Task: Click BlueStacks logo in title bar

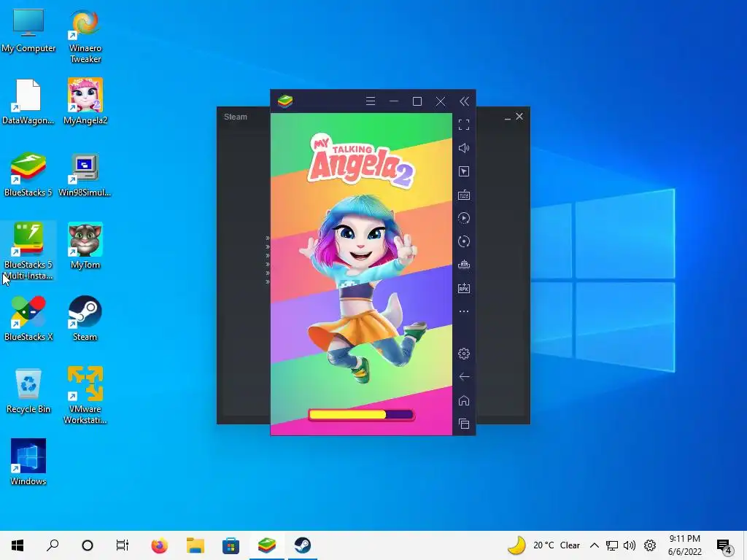Action: tap(285, 101)
